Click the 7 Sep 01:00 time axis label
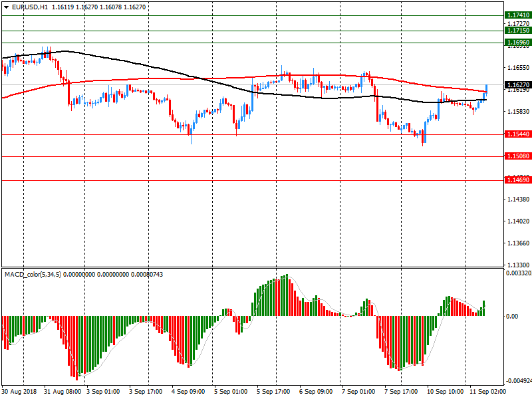The width and height of the screenshot is (532, 399). point(358,392)
